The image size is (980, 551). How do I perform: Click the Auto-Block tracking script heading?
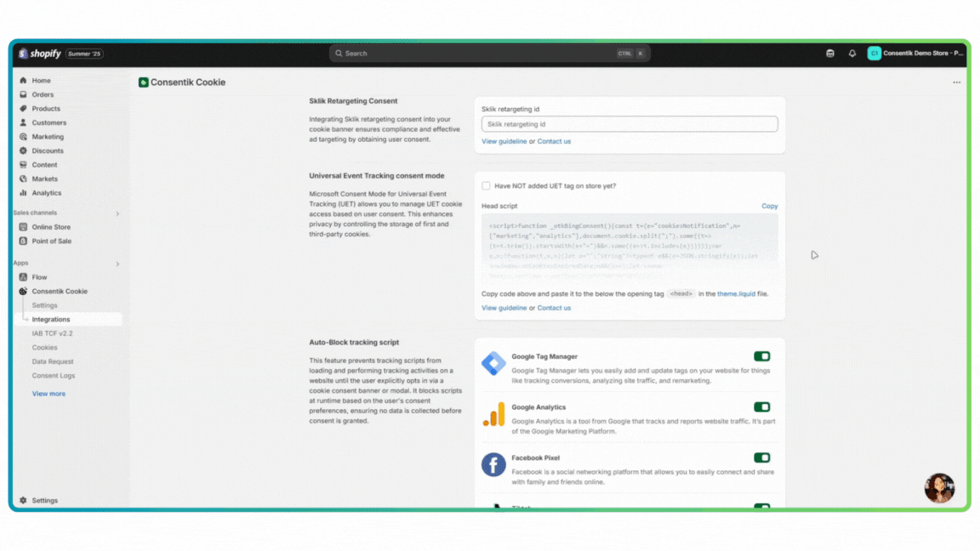[x=354, y=343]
